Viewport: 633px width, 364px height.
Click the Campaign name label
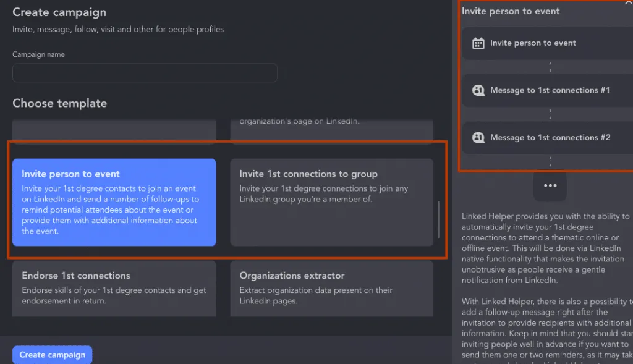(38, 54)
